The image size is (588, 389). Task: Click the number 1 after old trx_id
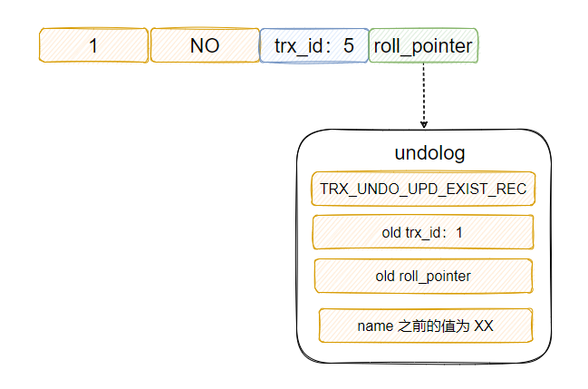coord(459,233)
